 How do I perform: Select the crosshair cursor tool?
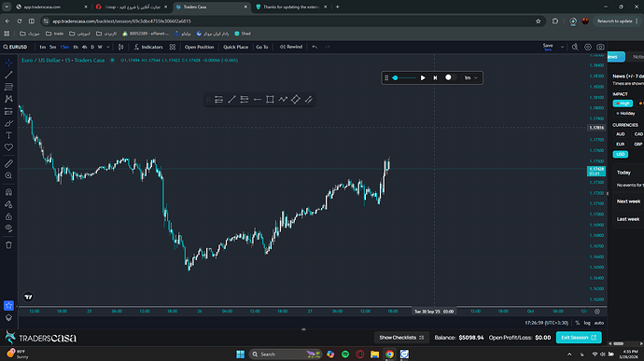(8, 62)
